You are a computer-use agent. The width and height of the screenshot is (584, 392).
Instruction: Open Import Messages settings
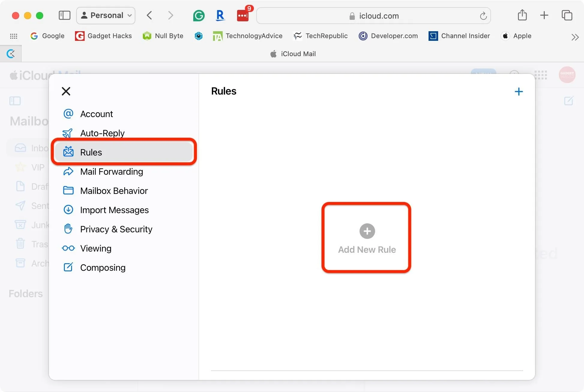pyautogui.click(x=124, y=210)
